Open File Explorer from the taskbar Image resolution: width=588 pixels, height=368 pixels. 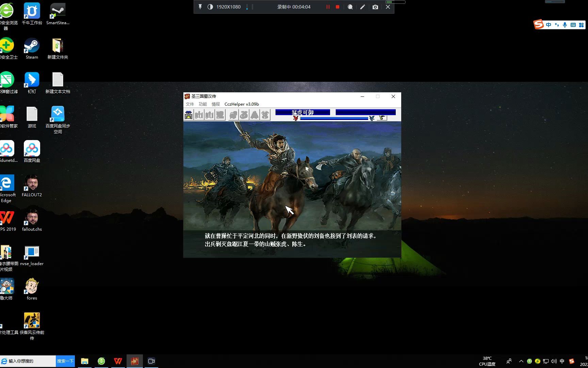click(85, 361)
